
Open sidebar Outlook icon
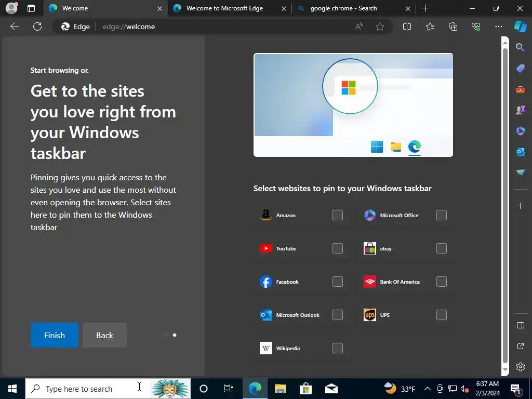click(x=520, y=152)
